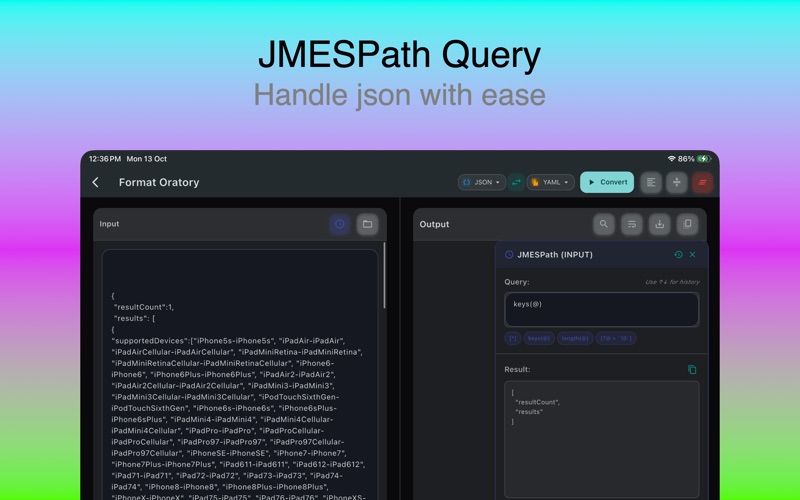Click the battery 86% status indicator
The image size is (800, 500).
pyautogui.click(x=694, y=159)
